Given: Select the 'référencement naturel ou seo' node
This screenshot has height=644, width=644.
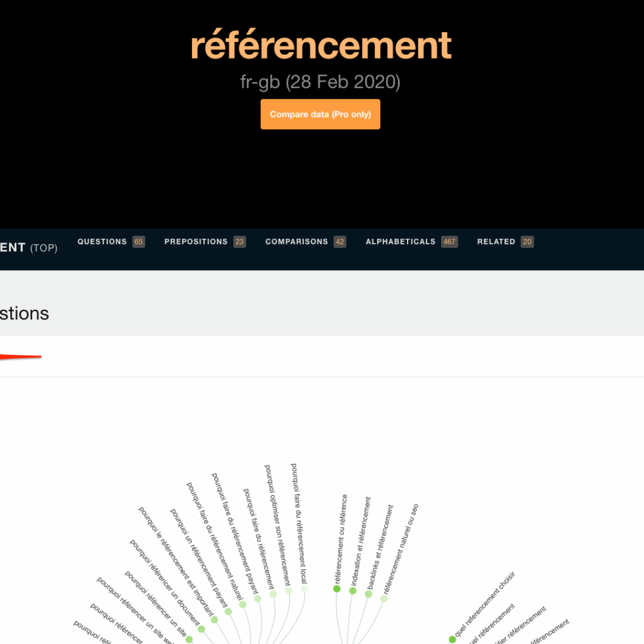Looking at the screenshot, I should pyautogui.click(x=384, y=598).
